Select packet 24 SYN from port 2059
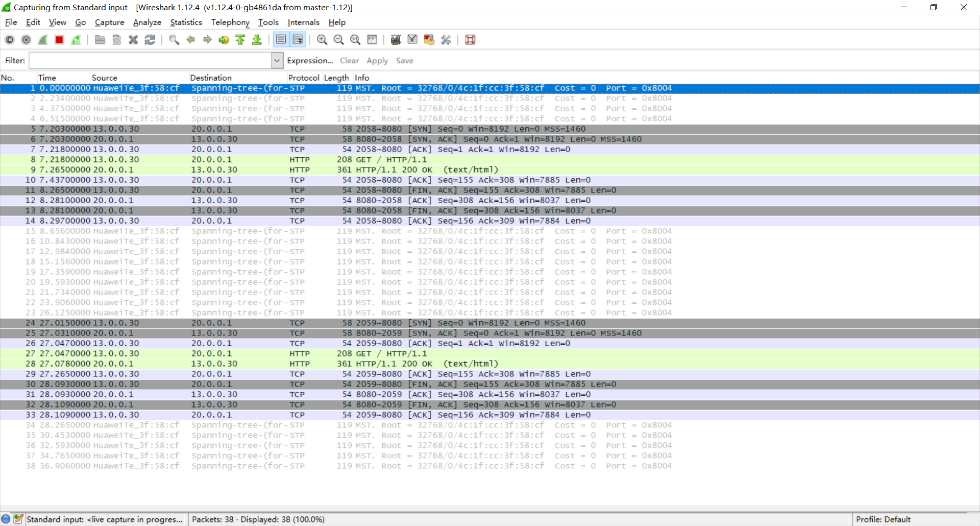The height and width of the screenshot is (526, 980). click(x=490, y=323)
